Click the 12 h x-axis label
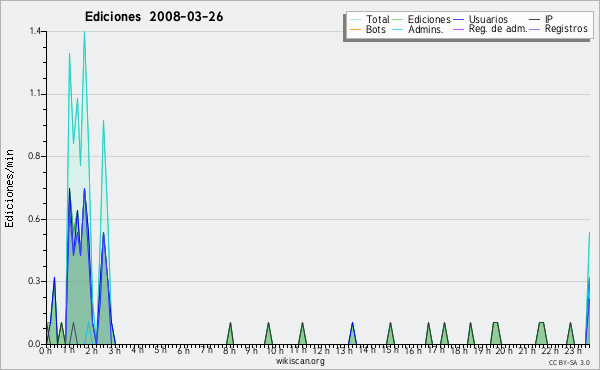Image resolution: width=600 pixels, height=370 pixels. [321, 350]
